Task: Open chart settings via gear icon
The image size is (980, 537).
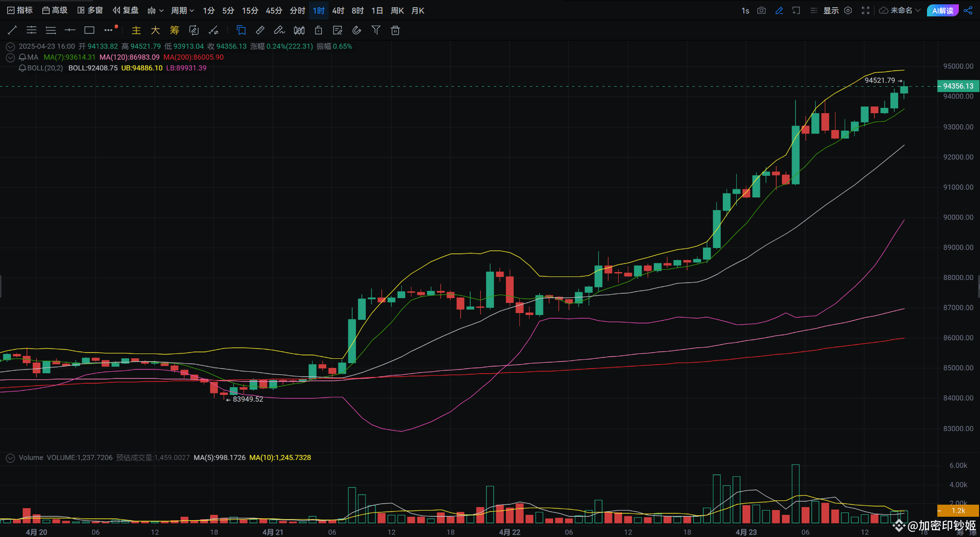Action: pos(848,10)
